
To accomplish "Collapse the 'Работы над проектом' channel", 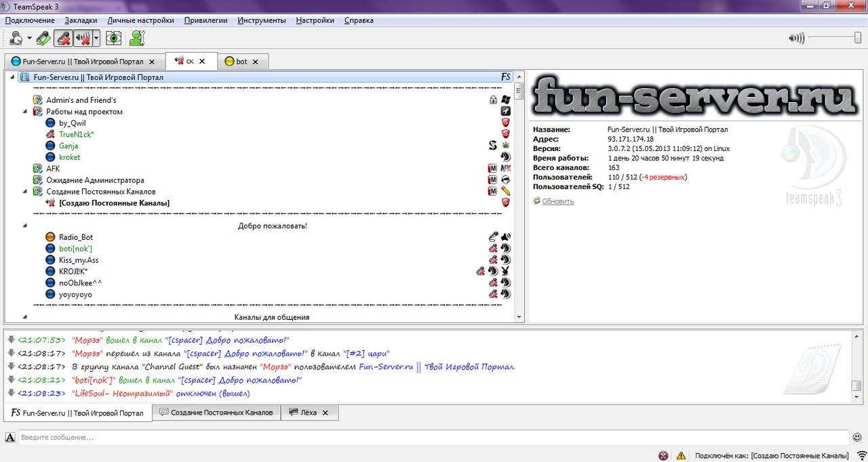I will [x=25, y=112].
